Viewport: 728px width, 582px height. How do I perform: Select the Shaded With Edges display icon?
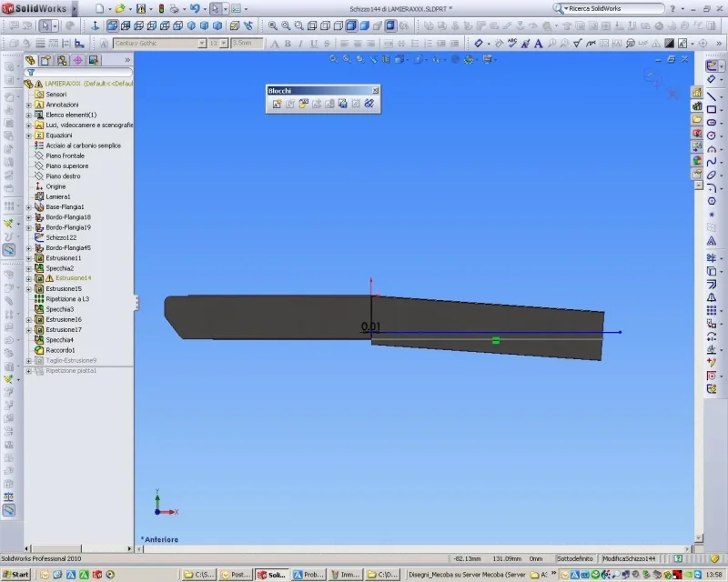click(351, 25)
